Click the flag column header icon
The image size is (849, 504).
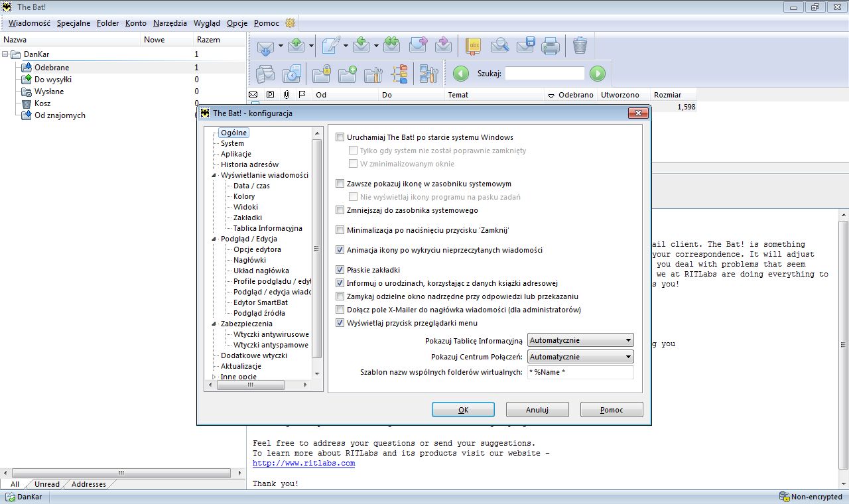302,95
